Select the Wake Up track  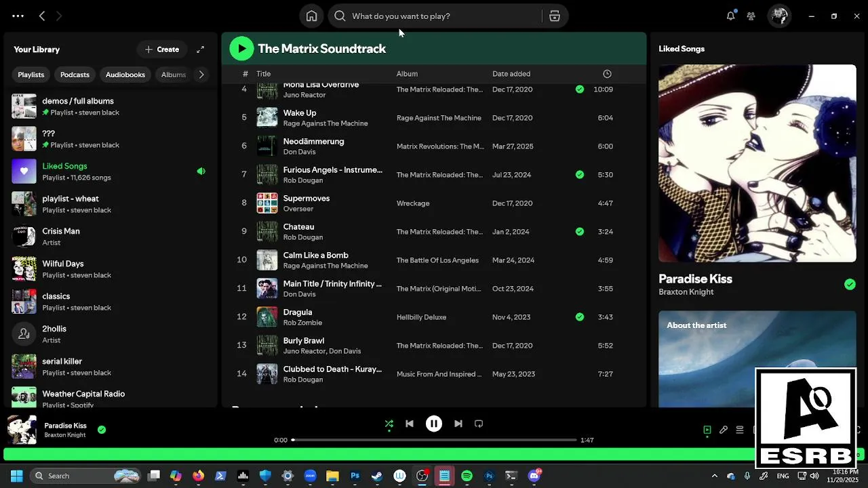tap(434, 118)
